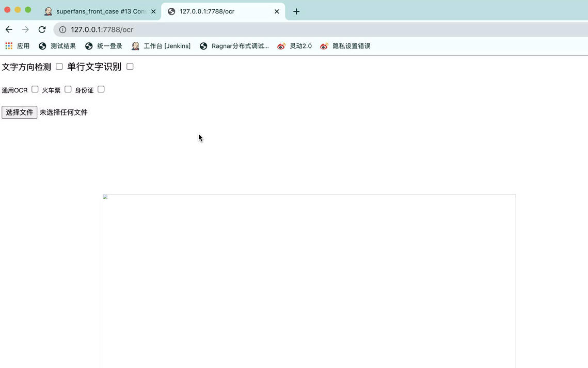The image size is (588, 368).
Task: Enable the 单行文字识别 checkbox
Action: 130,66
